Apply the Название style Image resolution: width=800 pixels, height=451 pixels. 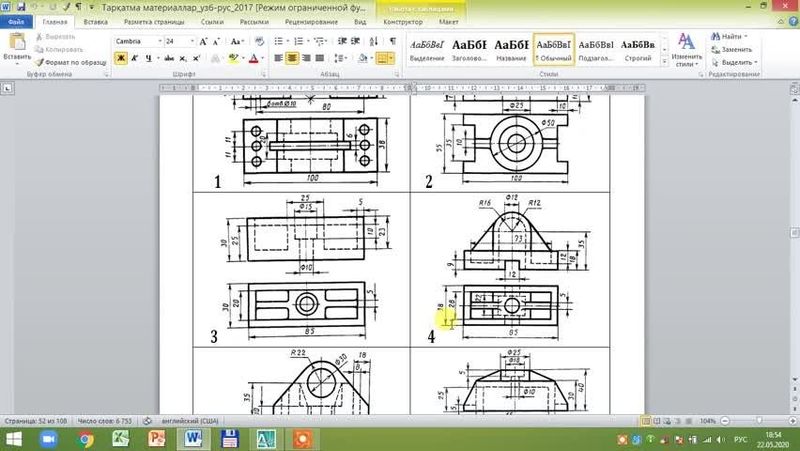coord(511,51)
